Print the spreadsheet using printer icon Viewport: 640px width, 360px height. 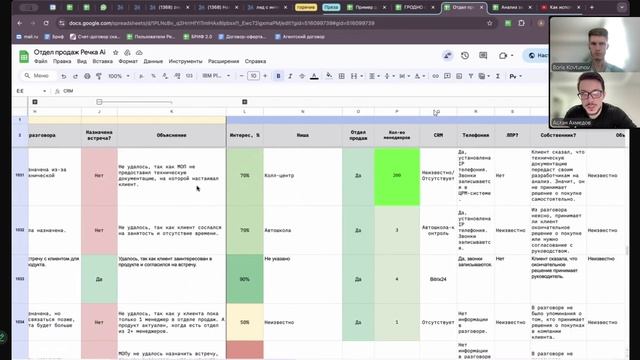[87, 76]
